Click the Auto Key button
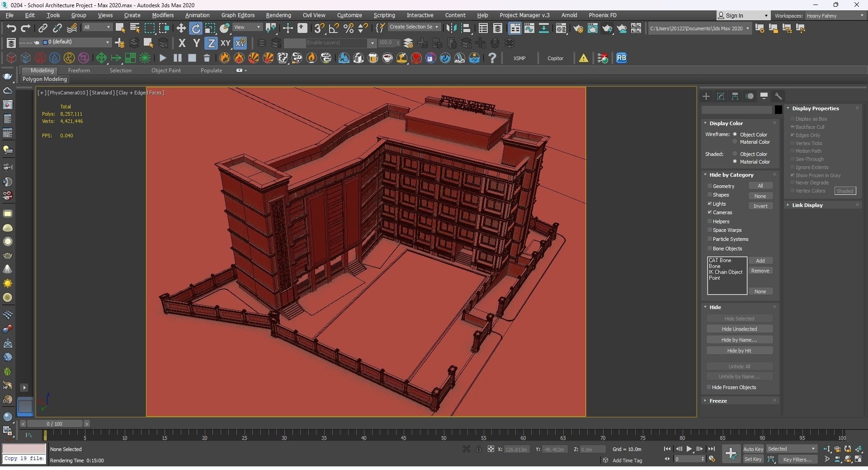The width and height of the screenshot is (868, 470). pyautogui.click(x=753, y=449)
